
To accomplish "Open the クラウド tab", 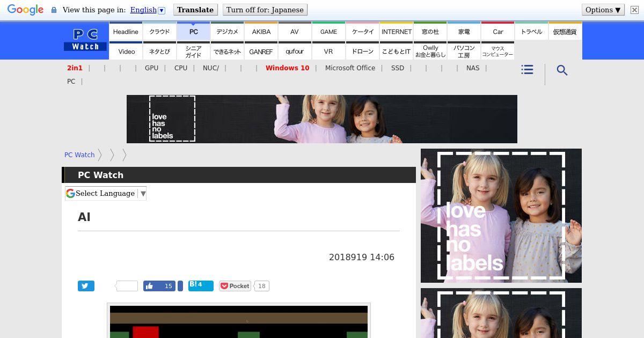I will point(159,32).
